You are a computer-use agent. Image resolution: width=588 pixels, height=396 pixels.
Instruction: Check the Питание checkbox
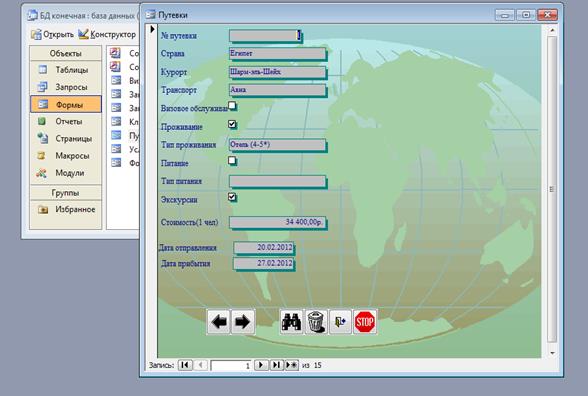[x=232, y=161]
